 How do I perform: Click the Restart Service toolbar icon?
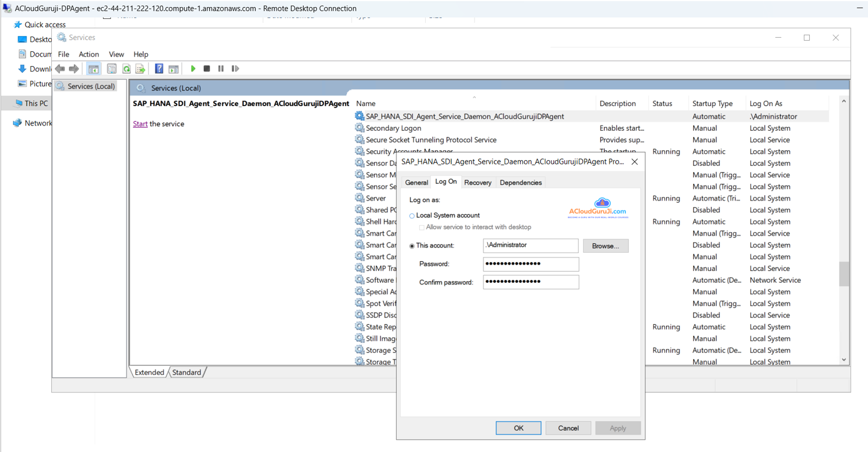tap(236, 69)
